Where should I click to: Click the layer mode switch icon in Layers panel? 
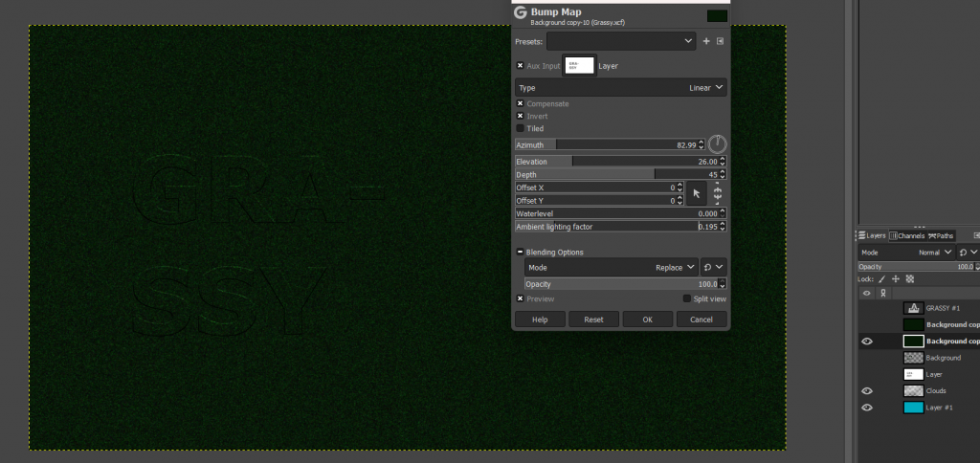click(x=969, y=253)
